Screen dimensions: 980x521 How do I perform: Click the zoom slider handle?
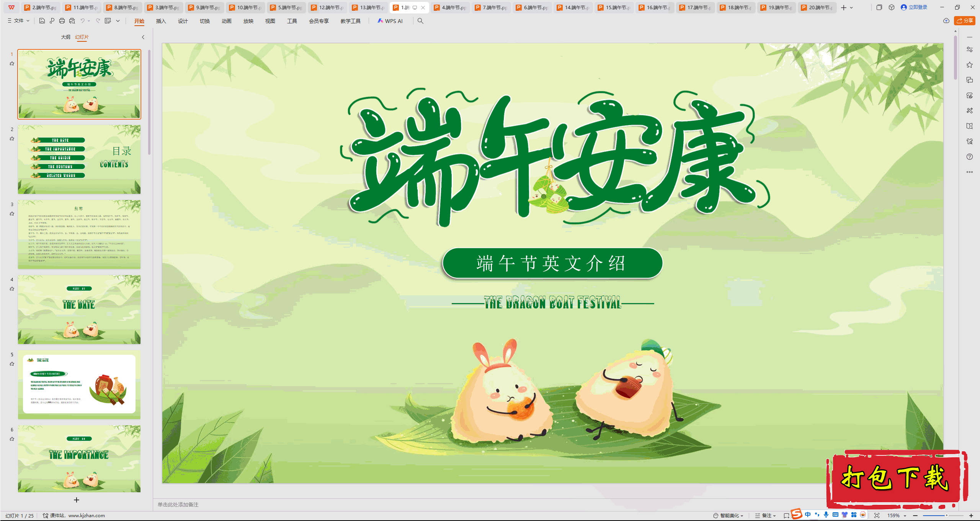[946, 516]
